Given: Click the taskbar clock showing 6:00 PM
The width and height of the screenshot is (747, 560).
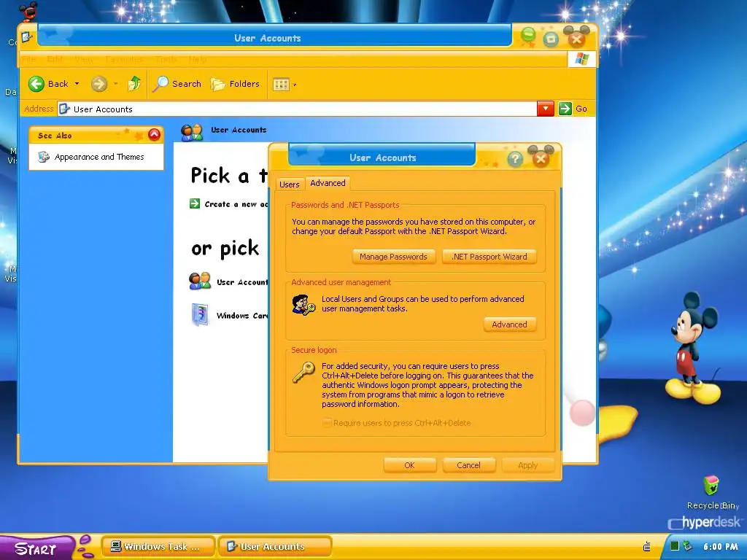Looking at the screenshot, I should click(720, 547).
